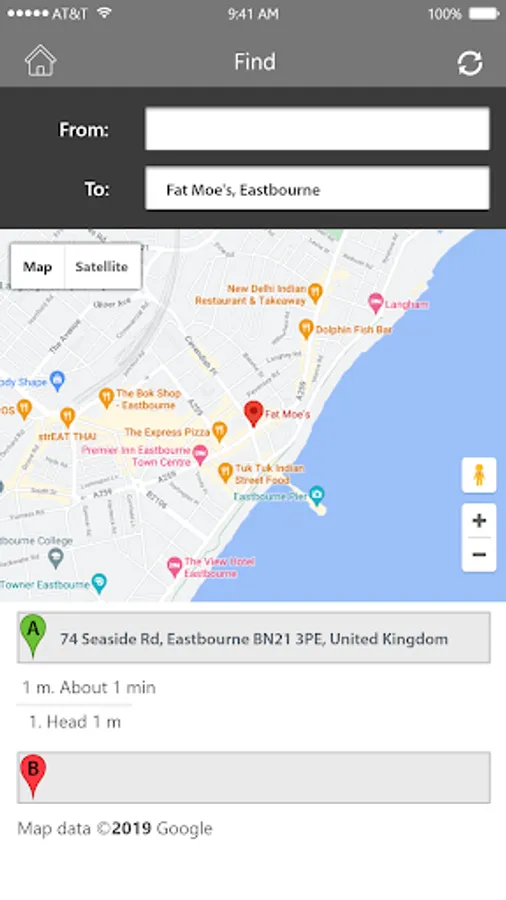Screen dimensions: 506x900
Task: Switch to Satellite view
Action: point(102,266)
